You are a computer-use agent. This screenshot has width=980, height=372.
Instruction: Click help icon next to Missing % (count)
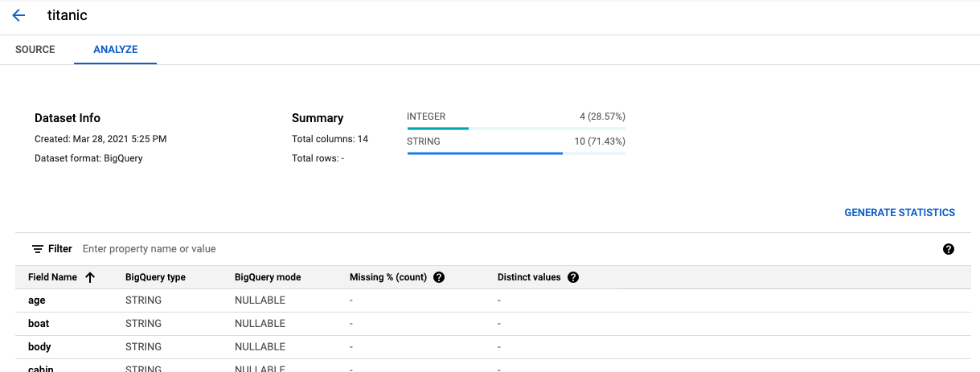coord(439,277)
